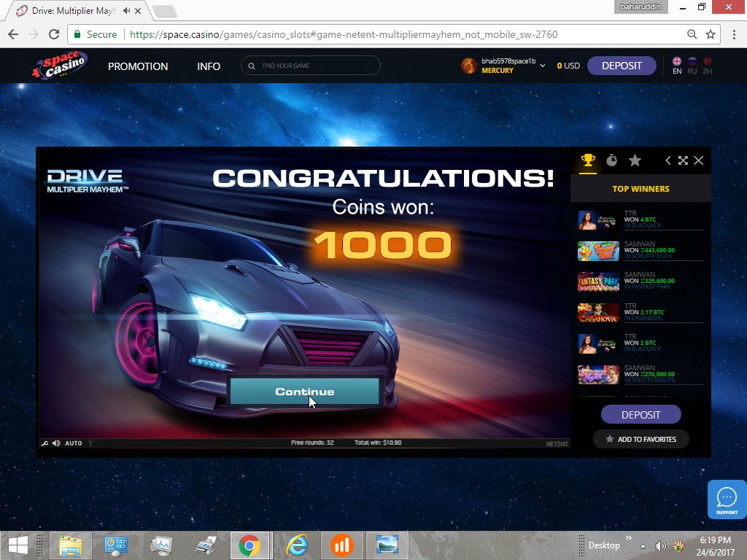Image resolution: width=747 pixels, height=560 pixels.
Task: Open the user account dropdown arrow
Action: 542,66
